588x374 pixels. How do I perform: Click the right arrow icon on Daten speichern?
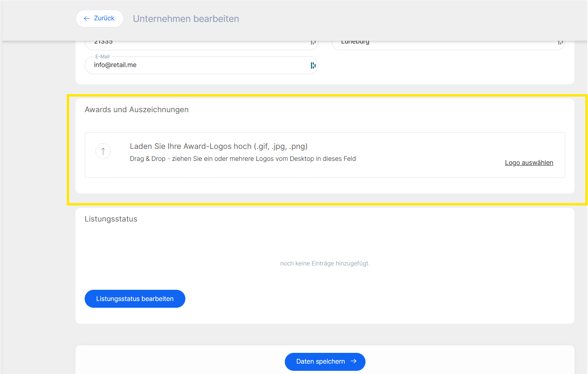click(x=354, y=361)
